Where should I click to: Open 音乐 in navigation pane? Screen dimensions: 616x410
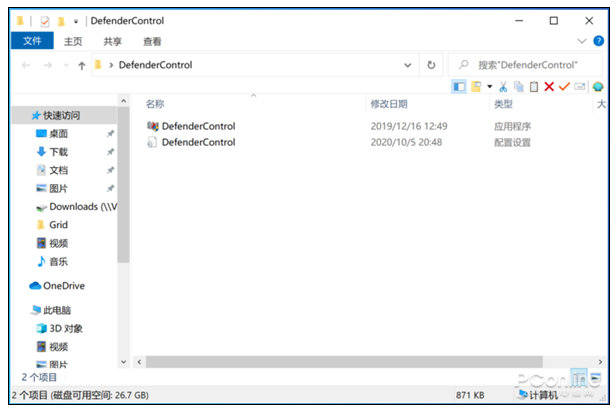coord(59,262)
